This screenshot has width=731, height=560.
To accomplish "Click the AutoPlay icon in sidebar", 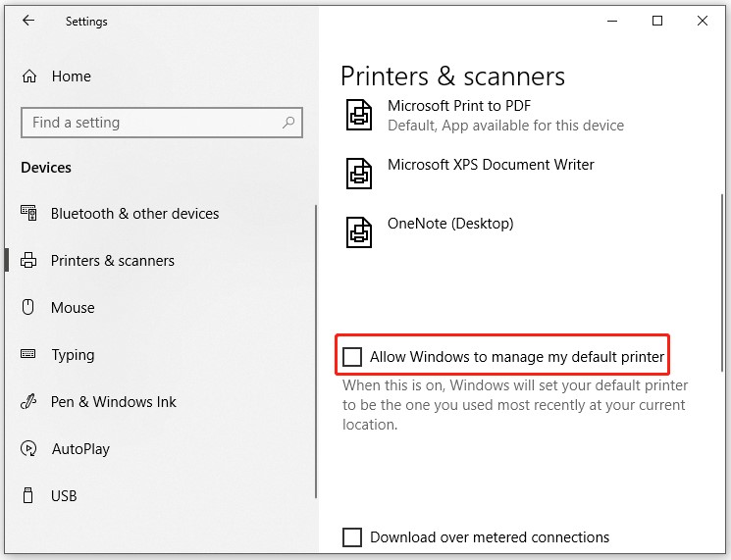I will point(29,449).
